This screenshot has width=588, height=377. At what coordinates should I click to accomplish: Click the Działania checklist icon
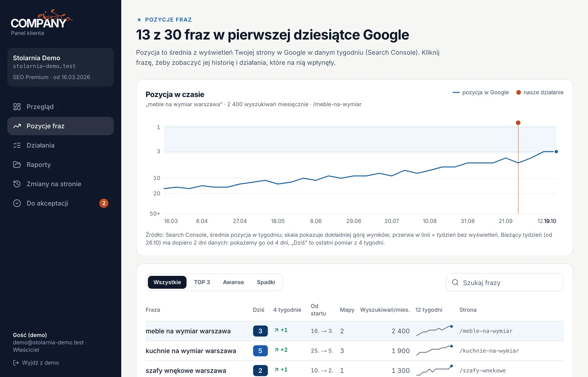[17, 145]
